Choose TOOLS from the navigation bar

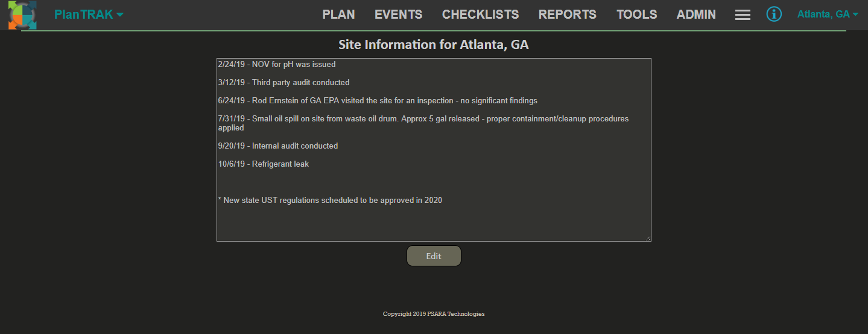(636, 14)
